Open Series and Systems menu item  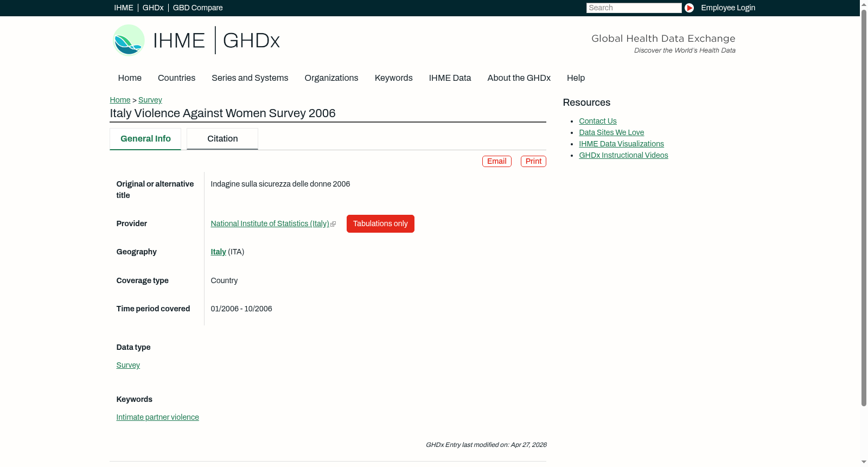250,78
